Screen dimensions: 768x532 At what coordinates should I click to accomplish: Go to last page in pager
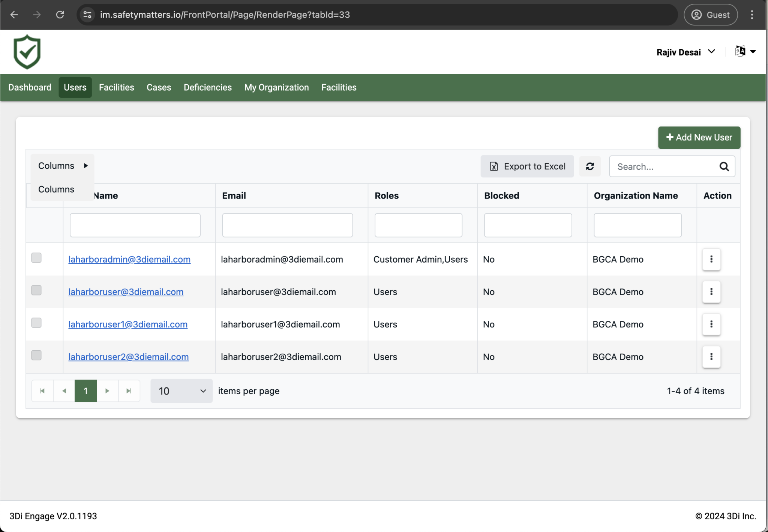tap(129, 391)
